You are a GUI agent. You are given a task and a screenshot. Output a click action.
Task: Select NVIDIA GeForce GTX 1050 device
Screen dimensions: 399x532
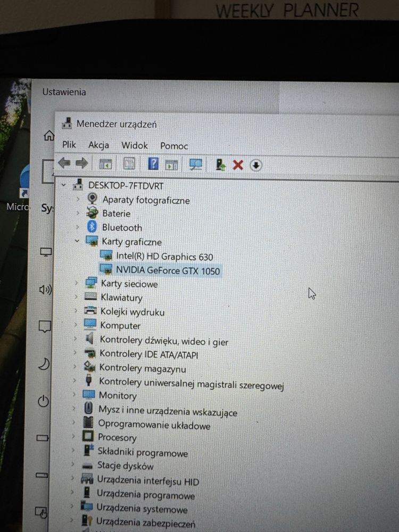(168, 270)
